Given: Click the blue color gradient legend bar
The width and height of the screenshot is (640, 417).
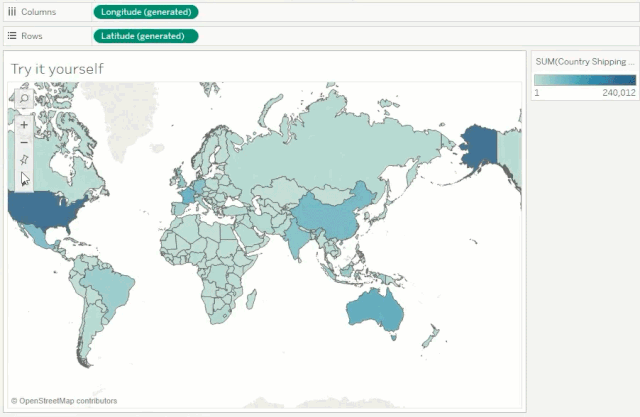Looking at the screenshot, I should click(585, 80).
